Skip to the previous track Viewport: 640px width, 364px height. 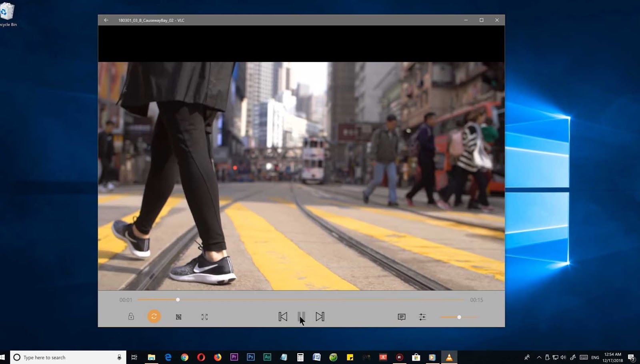click(x=283, y=316)
